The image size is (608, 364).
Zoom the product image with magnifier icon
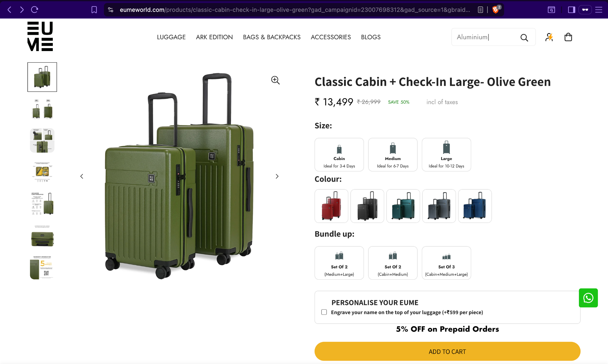click(x=275, y=80)
